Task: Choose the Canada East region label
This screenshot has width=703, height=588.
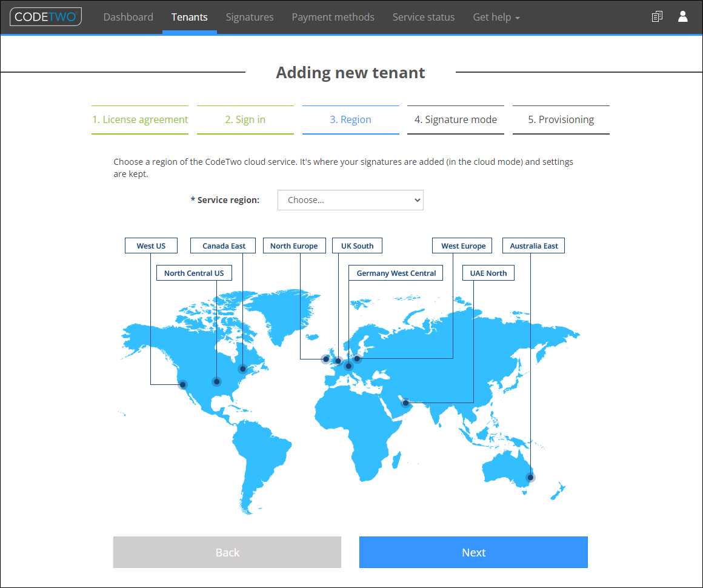Action: click(x=223, y=246)
